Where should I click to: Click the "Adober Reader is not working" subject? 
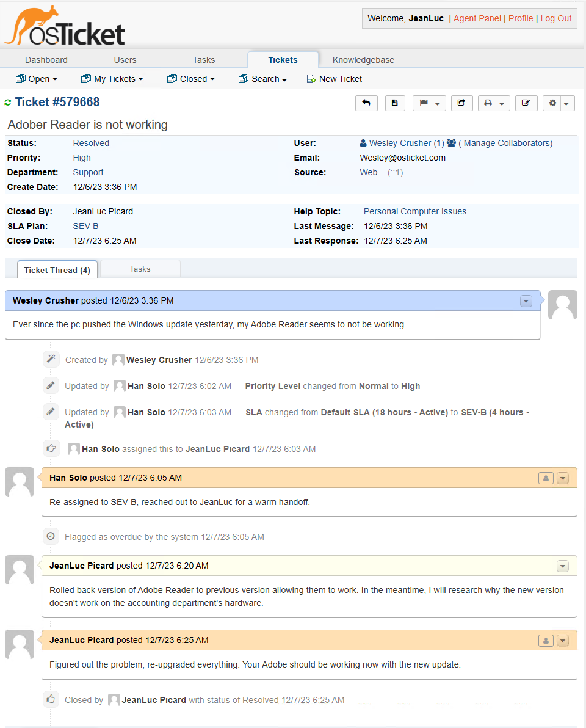pyautogui.click(x=88, y=125)
